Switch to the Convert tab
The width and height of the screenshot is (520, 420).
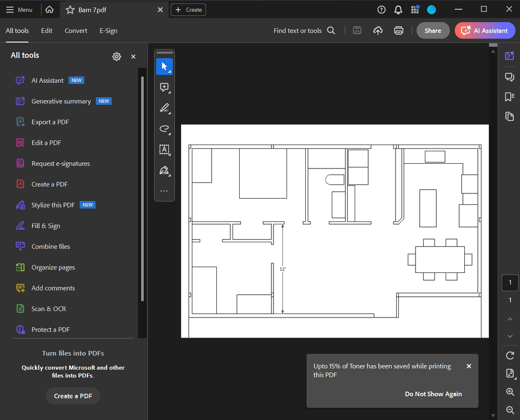[76, 31]
